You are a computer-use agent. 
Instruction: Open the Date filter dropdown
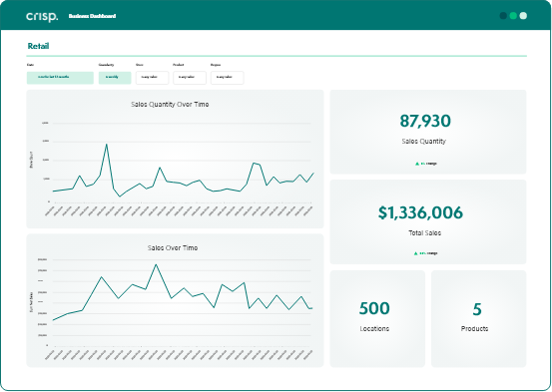(x=60, y=78)
